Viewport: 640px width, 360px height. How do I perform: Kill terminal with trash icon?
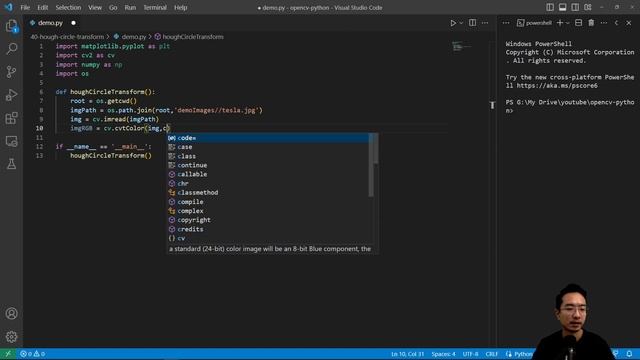(591, 23)
